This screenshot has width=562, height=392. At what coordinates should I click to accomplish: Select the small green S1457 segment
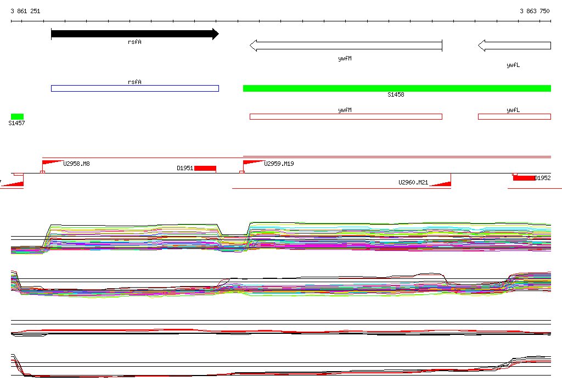click(x=17, y=116)
